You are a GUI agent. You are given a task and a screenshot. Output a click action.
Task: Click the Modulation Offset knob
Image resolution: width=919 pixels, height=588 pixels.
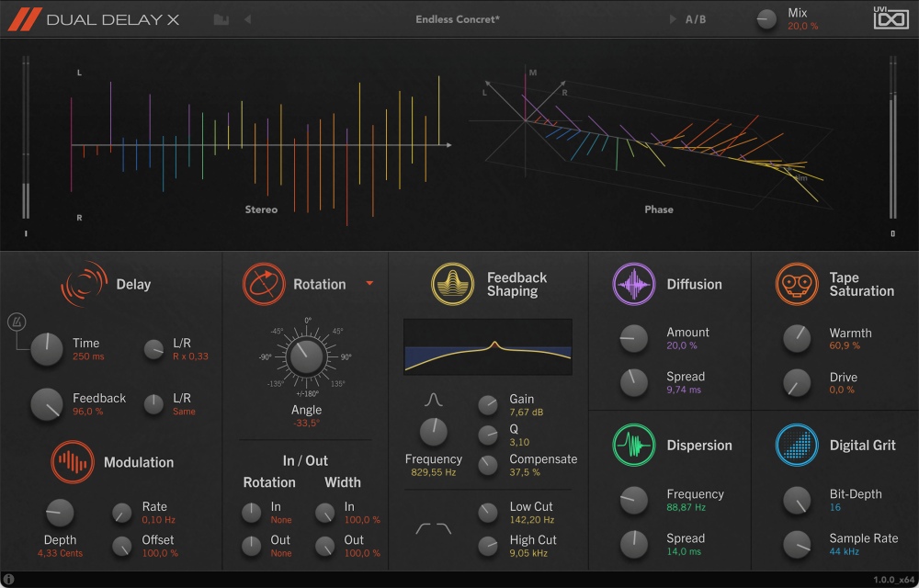pos(122,546)
